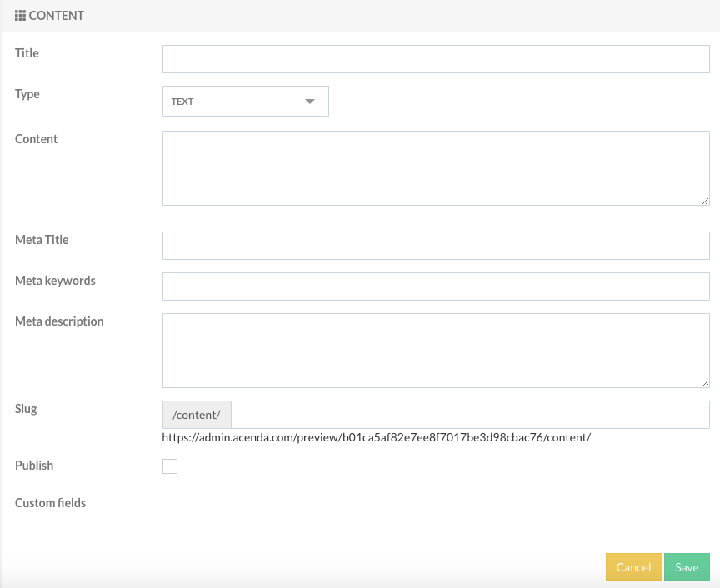
Task: Click the Meta description resize handle
Action: click(x=705, y=383)
